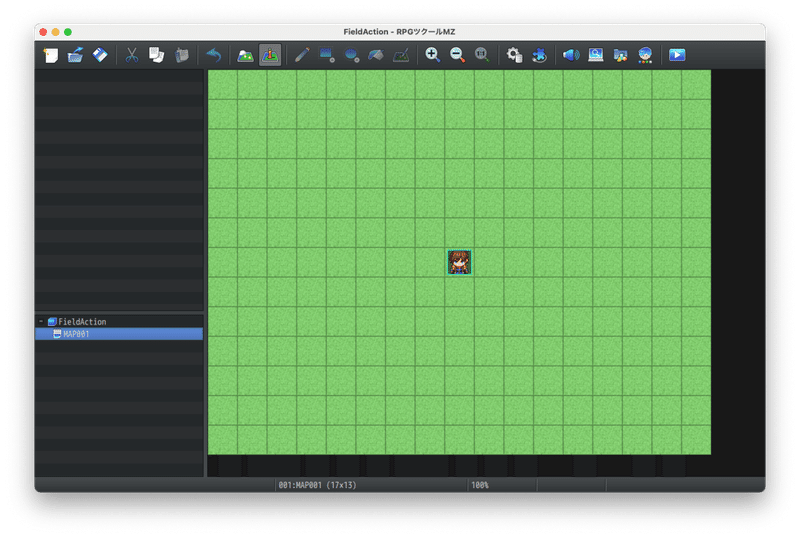Open the Database gear icon
The height and width of the screenshot is (538, 800).
tap(514, 55)
